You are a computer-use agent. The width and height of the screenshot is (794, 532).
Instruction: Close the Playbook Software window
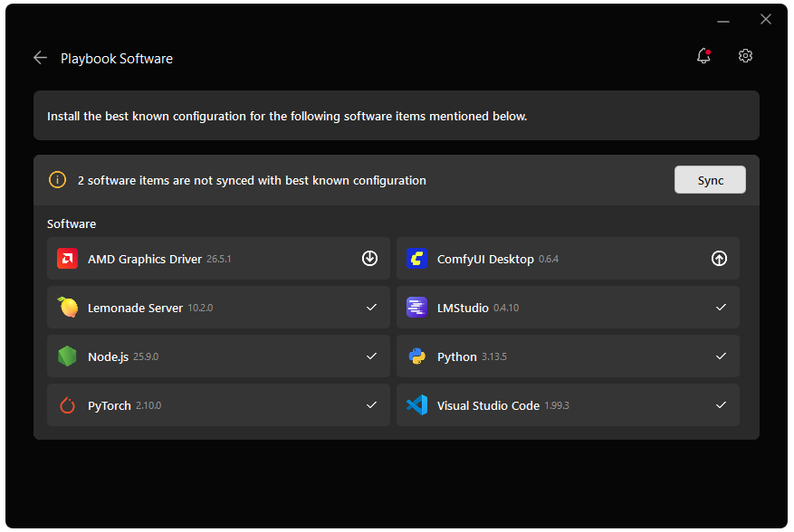pos(766,19)
